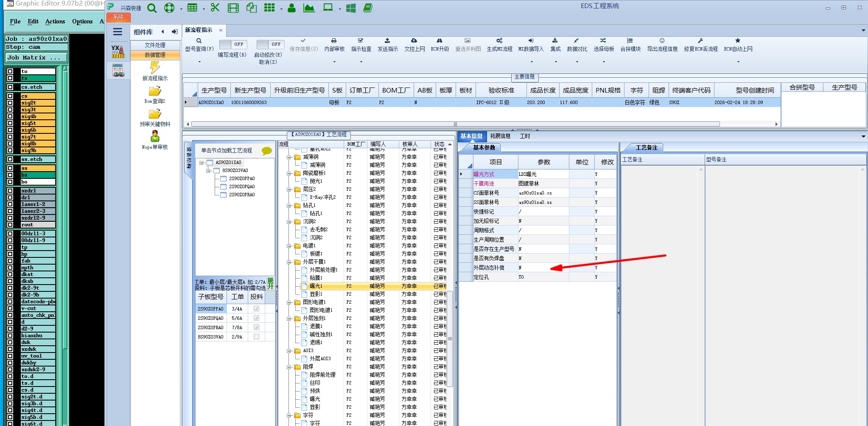Viewport: 868px width, 426px height.
Task: Click 修复ECN丢流程 wrench tool
Action: 701,45
